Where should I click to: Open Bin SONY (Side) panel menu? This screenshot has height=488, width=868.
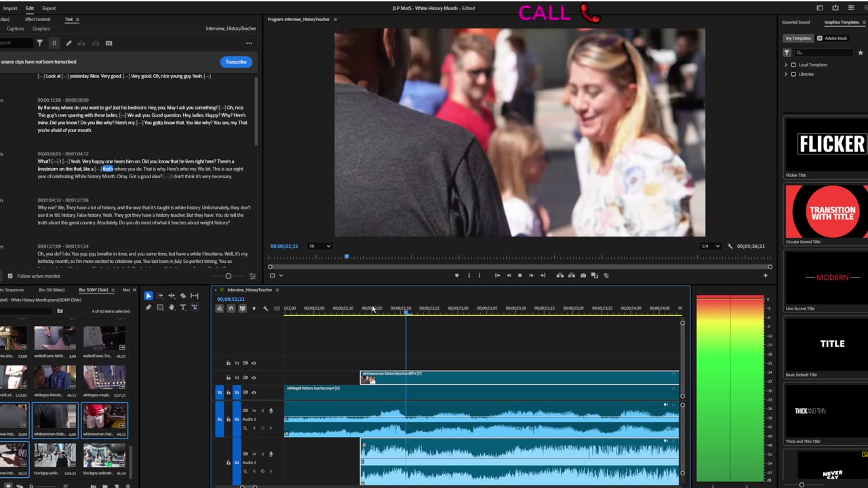(113, 290)
